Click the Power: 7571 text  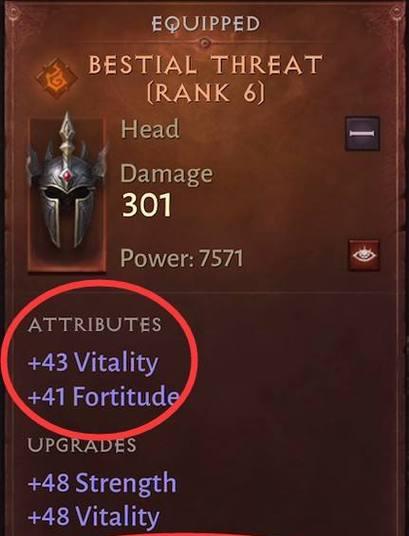point(182,258)
